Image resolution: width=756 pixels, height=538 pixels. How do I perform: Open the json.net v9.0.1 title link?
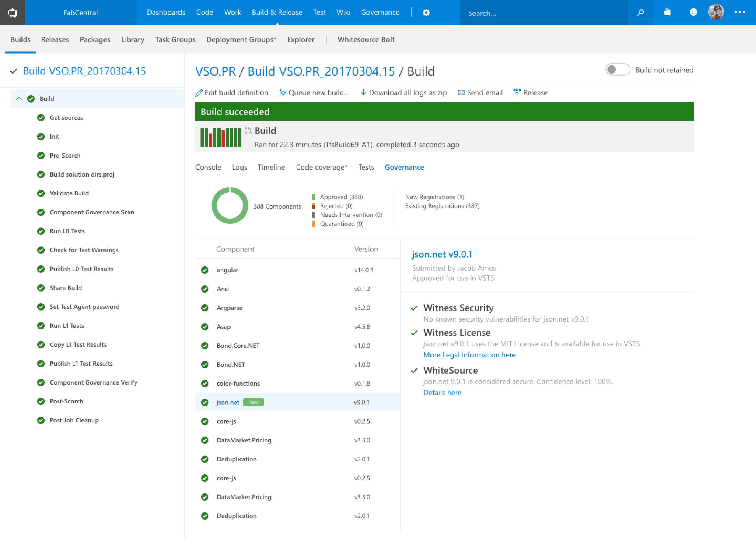[x=442, y=254]
